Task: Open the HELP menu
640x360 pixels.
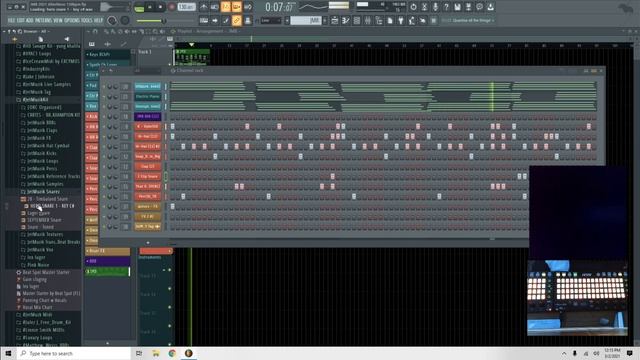Action: [x=98, y=20]
